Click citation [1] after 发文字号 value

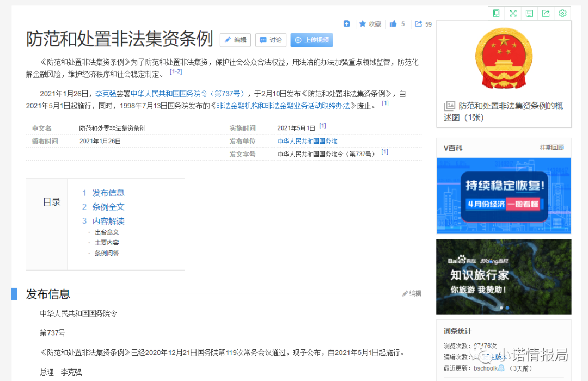[384, 152]
